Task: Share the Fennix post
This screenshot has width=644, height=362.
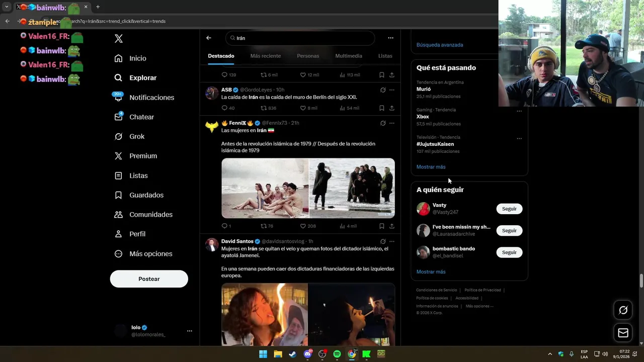Action: 392,226
